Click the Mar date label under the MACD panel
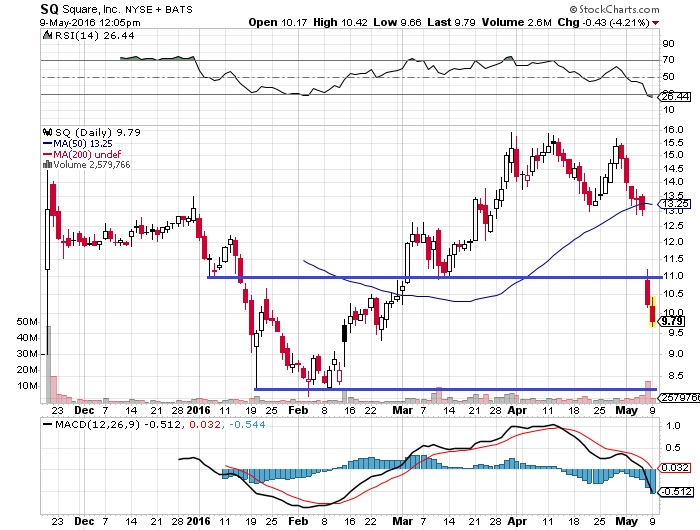The width and height of the screenshot is (700, 530). pos(402,522)
